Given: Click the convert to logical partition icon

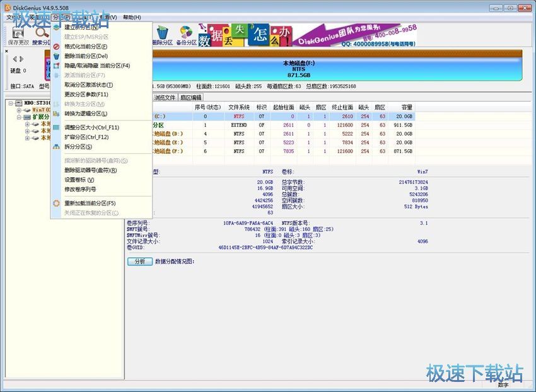Looking at the screenshot, I should [56, 113].
